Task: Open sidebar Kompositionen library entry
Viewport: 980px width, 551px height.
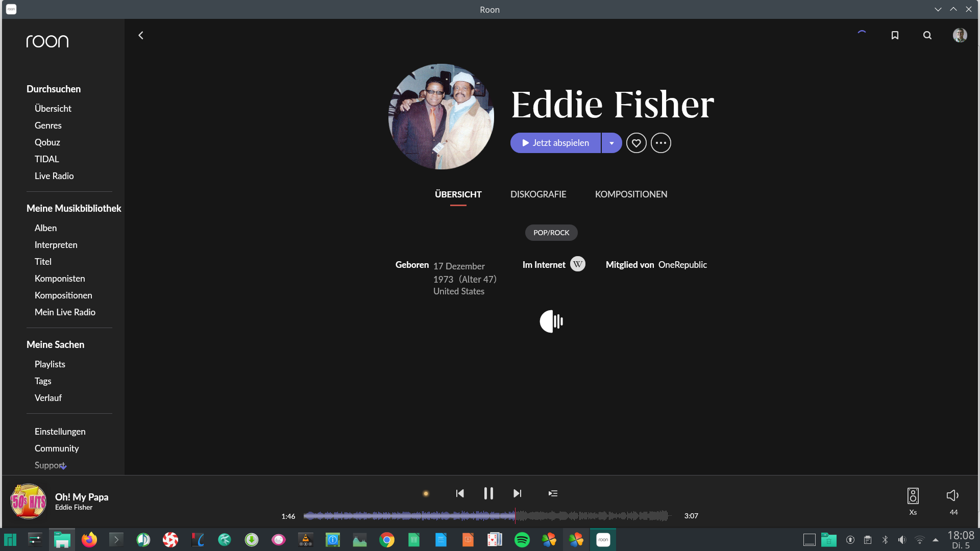Action: (x=63, y=295)
